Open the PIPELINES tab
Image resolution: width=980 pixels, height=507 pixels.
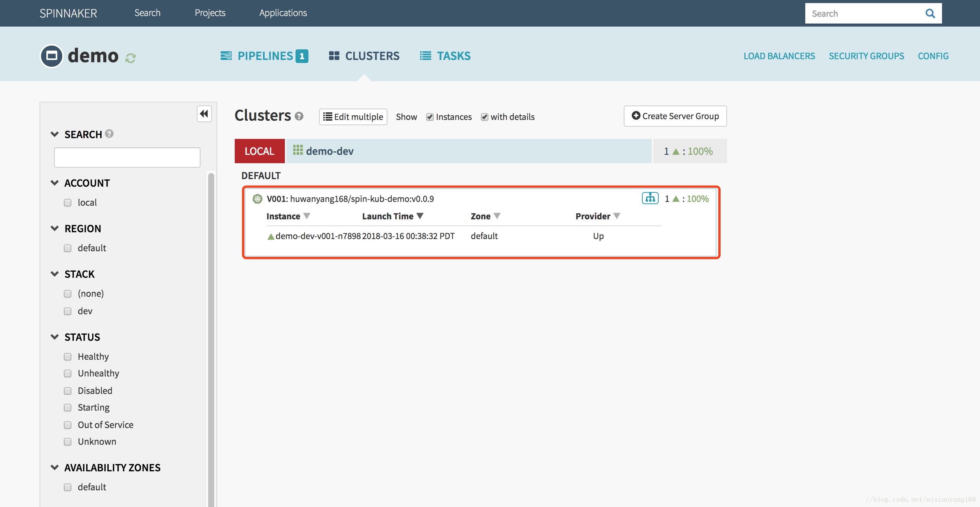(264, 56)
